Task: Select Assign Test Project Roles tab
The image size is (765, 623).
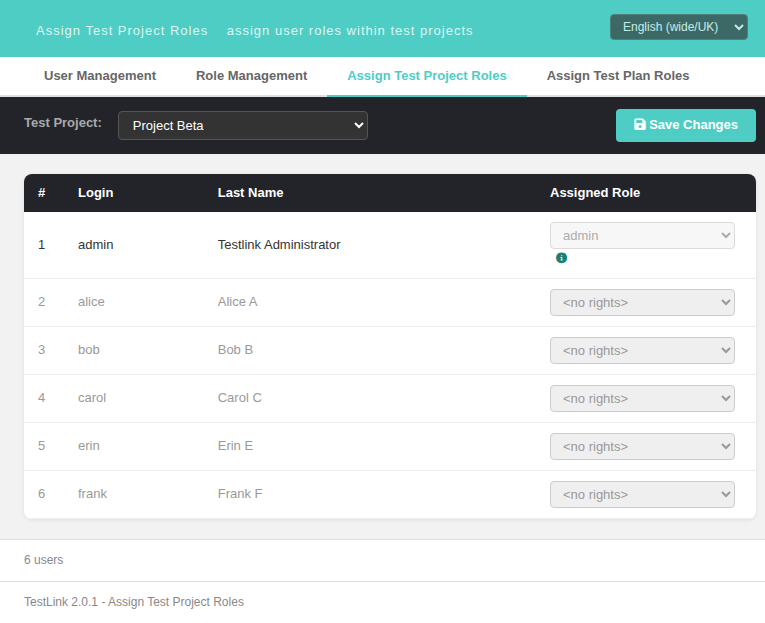Action: point(427,76)
